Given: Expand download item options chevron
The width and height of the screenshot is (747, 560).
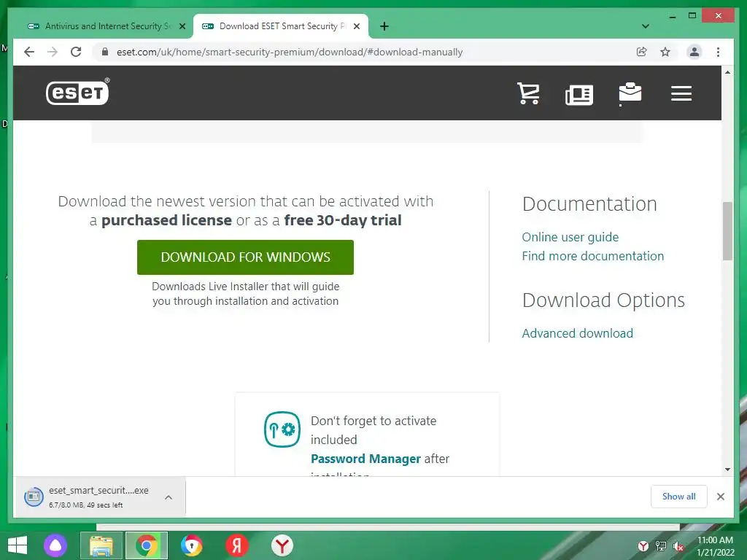Looking at the screenshot, I should pyautogui.click(x=169, y=497).
